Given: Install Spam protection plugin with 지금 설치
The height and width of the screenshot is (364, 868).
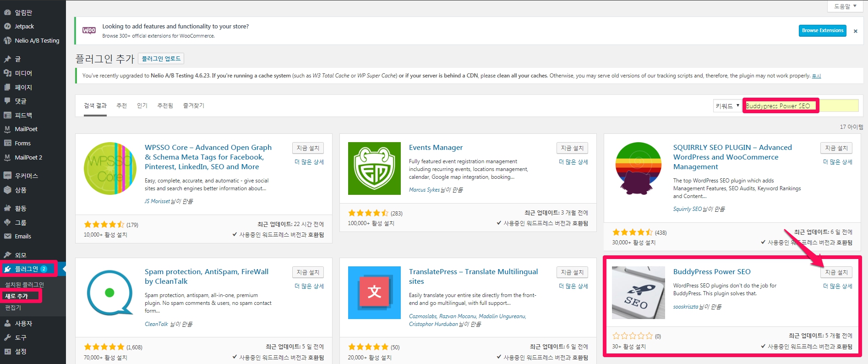Looking at the screenshot, I should coord(308,272).
